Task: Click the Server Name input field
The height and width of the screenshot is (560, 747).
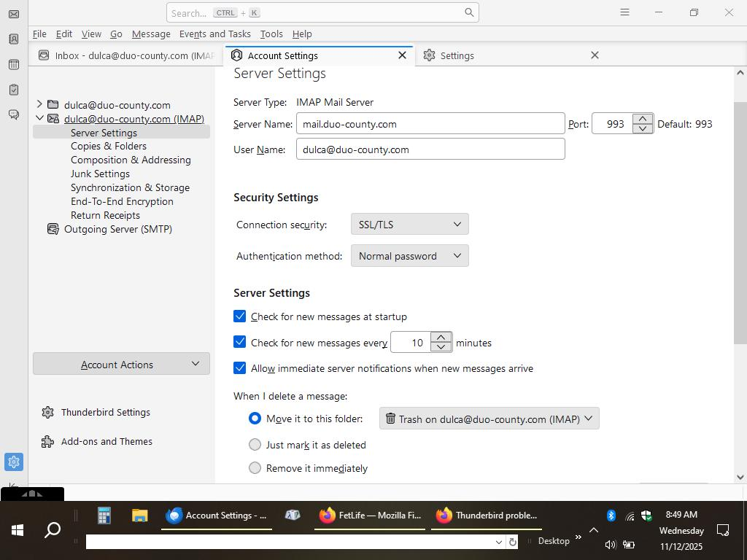Action: pyautogui.click(x=430, y=124)
